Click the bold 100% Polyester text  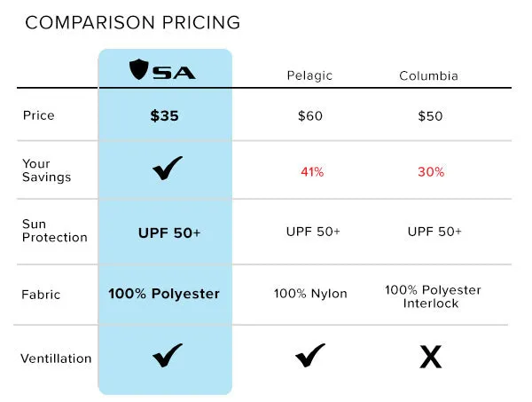(164, 294)
